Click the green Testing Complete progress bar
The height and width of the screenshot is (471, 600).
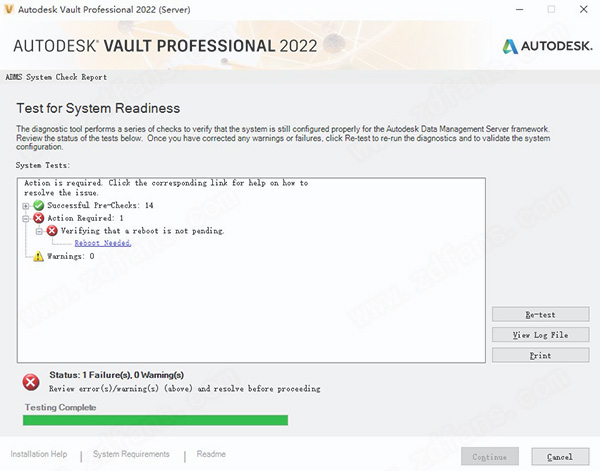[x=155, y=420]
